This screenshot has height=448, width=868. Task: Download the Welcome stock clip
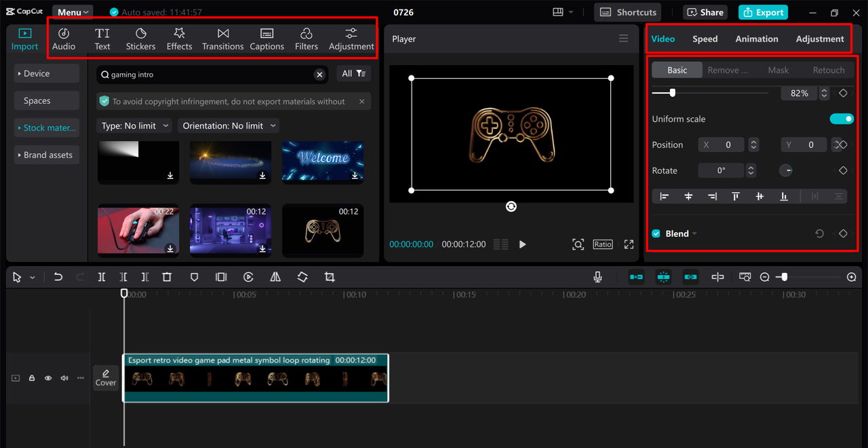(x=355, y=176)
